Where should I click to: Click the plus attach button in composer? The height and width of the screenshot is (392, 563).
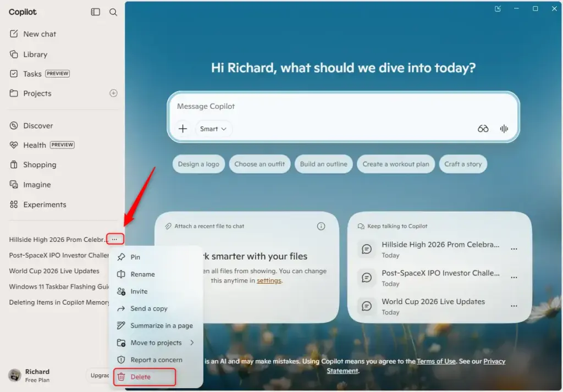tap(183, 129)
